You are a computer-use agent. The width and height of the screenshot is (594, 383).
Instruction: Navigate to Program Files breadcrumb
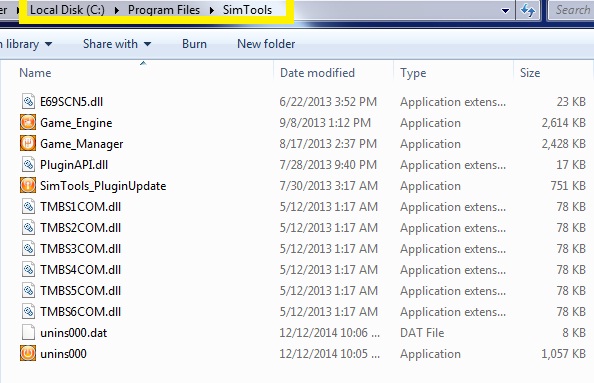pyautogui.click(x=164, y=10)
